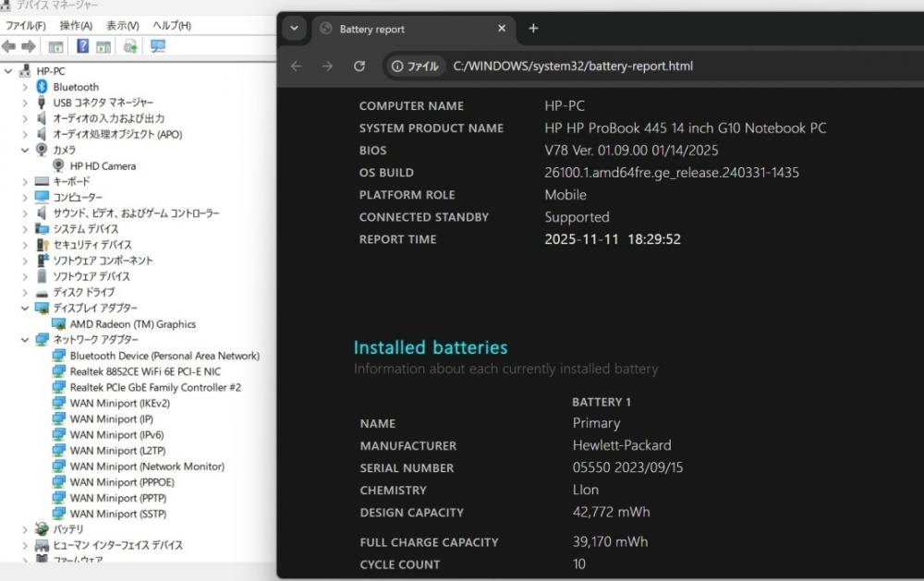The image size is (924, 581).
Task: Collapse the ディスプレイ アダプター category
Action: coord(25,309)
